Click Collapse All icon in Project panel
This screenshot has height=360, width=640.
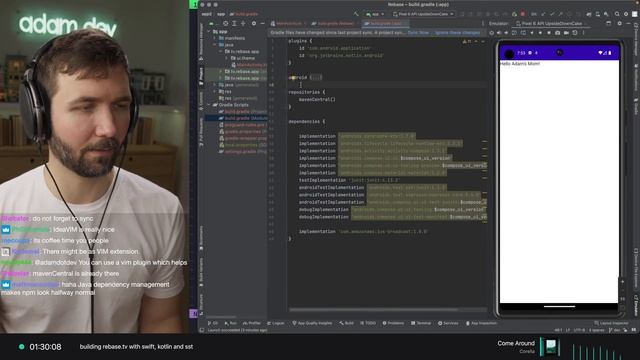click(x=243, y=24)
